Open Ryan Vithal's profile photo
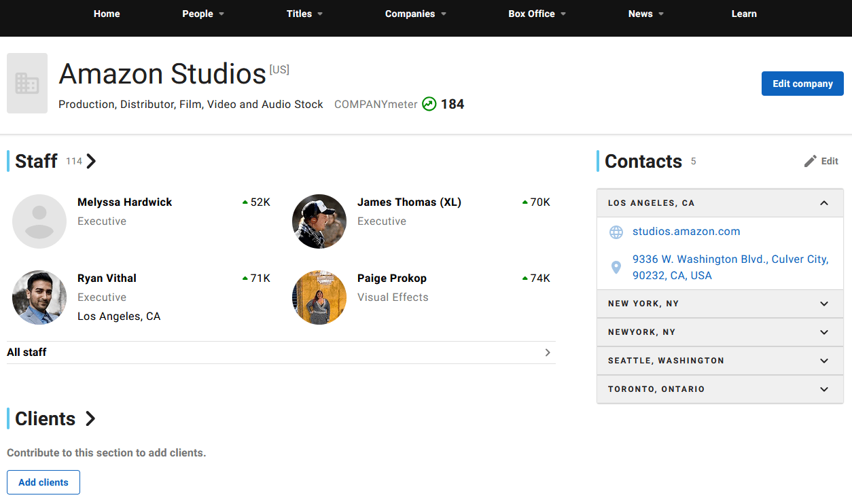852x504 pixels. point(39,298)
